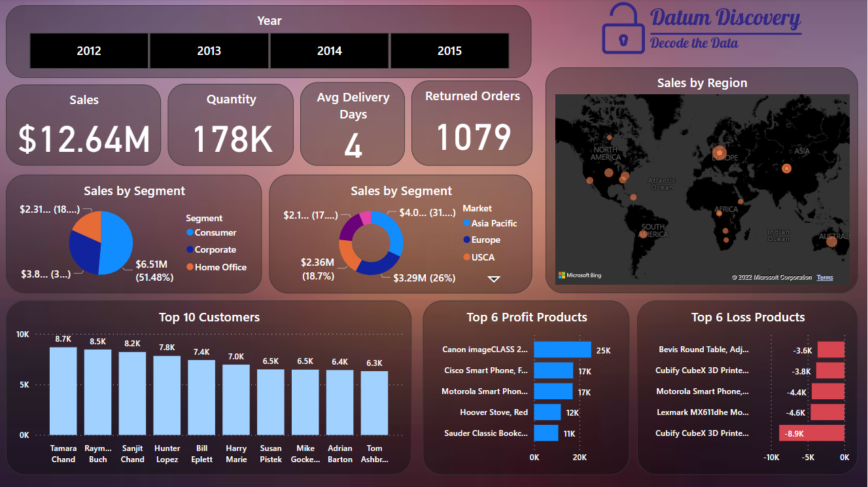Click the Asia Pacific legend marker
This screenshot has width=868, height=487.
click(x=466, y=224)
